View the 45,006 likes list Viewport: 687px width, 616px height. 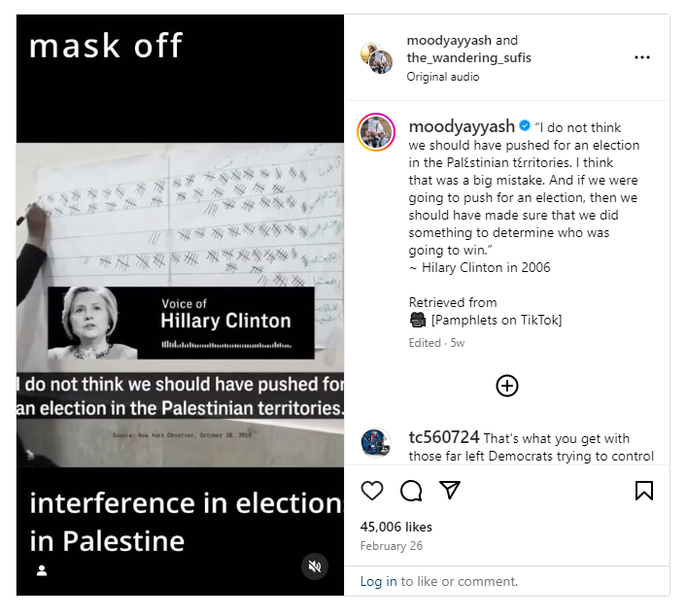click(396, 527)
